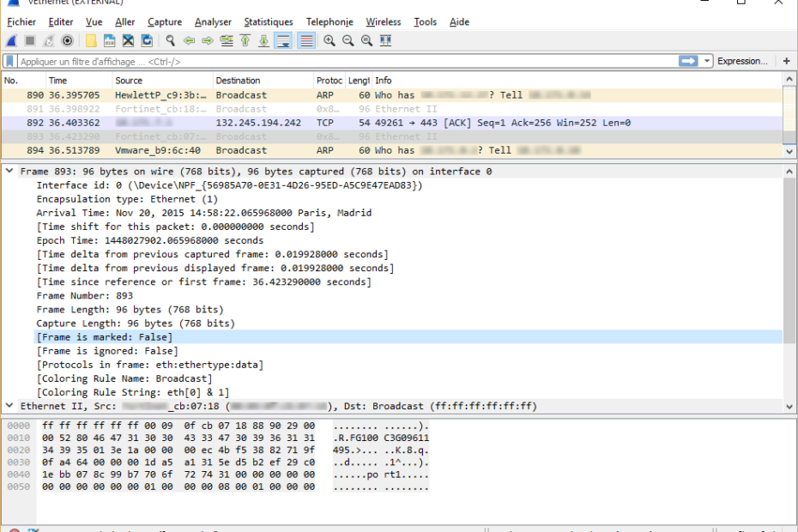
Task: Select packet 891 from Fortinet_cb:18
Action: [392, 109]
